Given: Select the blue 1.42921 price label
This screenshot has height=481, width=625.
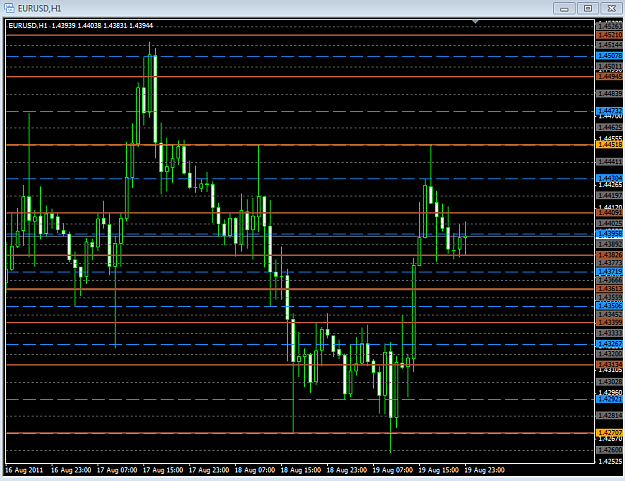Looking at the screenshot, I should (610, 399).
